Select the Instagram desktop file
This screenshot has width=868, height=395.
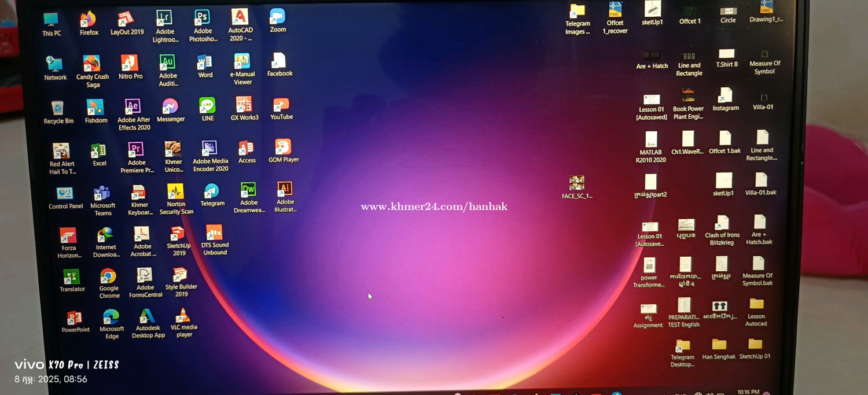(x=726, y=99)
